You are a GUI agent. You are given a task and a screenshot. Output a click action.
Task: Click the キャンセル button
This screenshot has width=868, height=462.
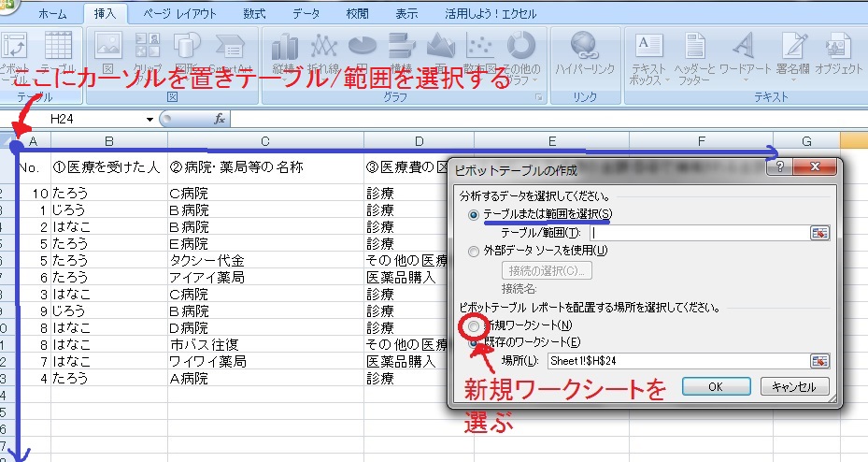tap(794, 386)
